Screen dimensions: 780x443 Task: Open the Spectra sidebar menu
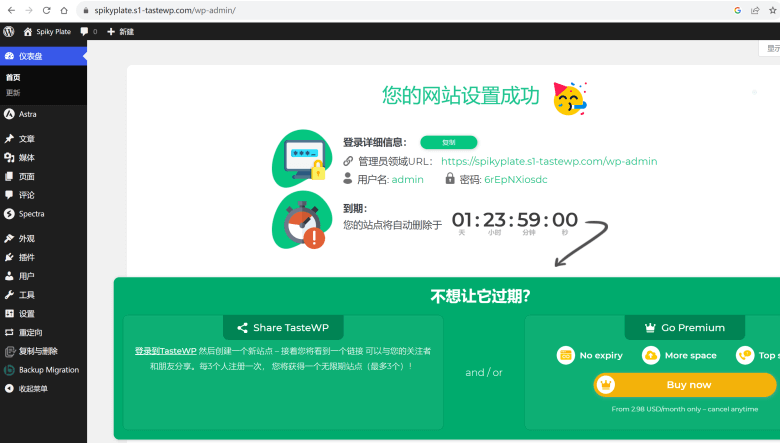(x=43, y=214)
